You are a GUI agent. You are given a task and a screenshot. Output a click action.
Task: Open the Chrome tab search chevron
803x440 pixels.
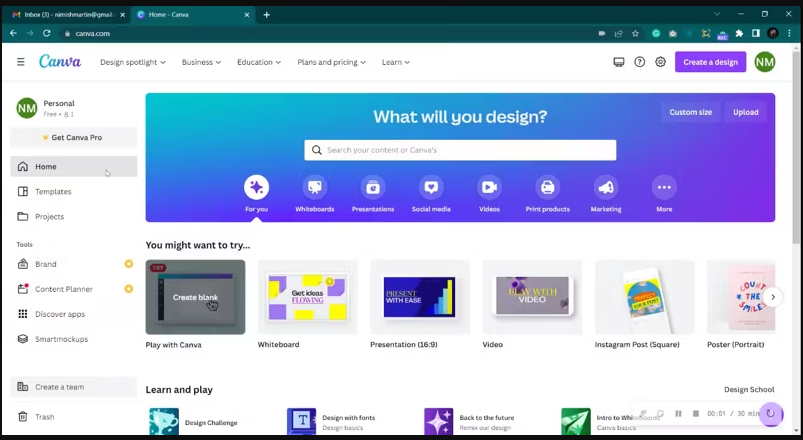(717, 14)
